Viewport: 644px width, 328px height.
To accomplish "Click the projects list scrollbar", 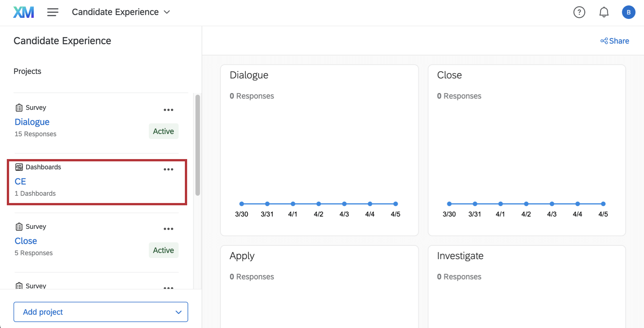I will pos(197,145).
